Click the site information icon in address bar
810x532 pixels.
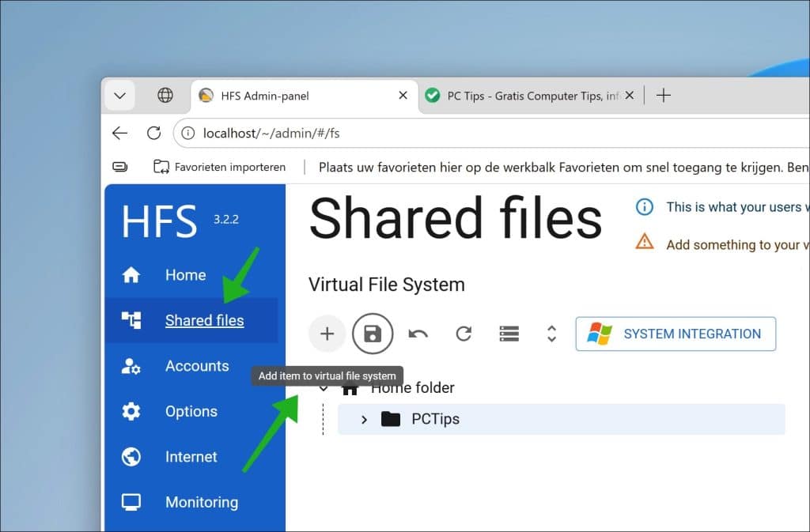[188, 133]
